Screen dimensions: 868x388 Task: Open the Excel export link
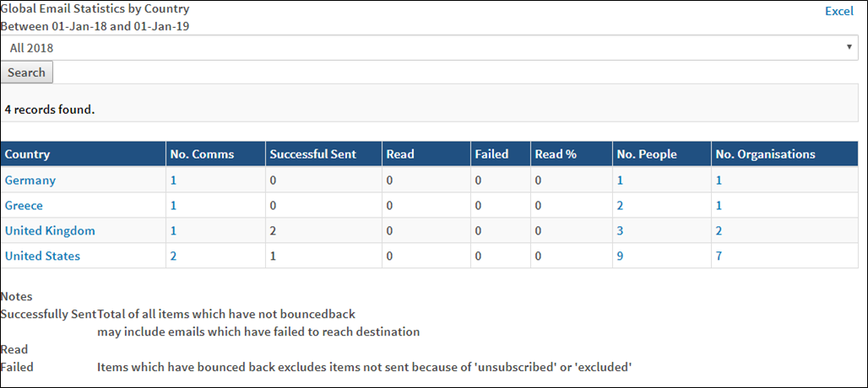click(x=839, y=11)
